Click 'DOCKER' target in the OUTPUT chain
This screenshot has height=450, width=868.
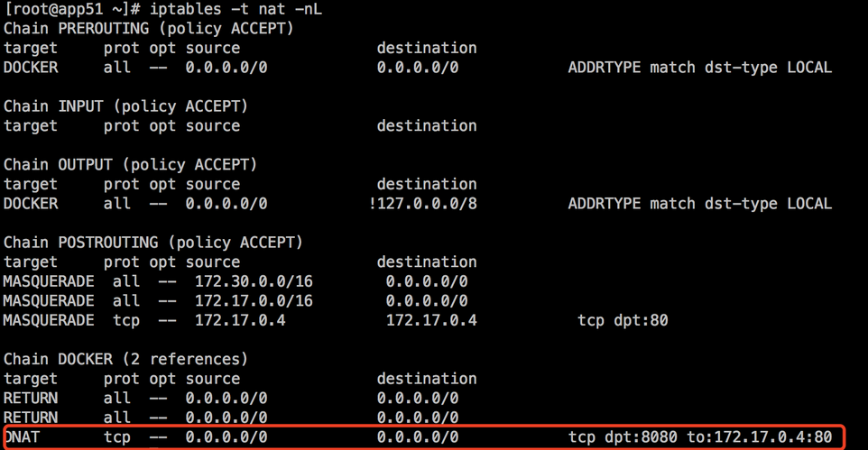pos(31,204)
